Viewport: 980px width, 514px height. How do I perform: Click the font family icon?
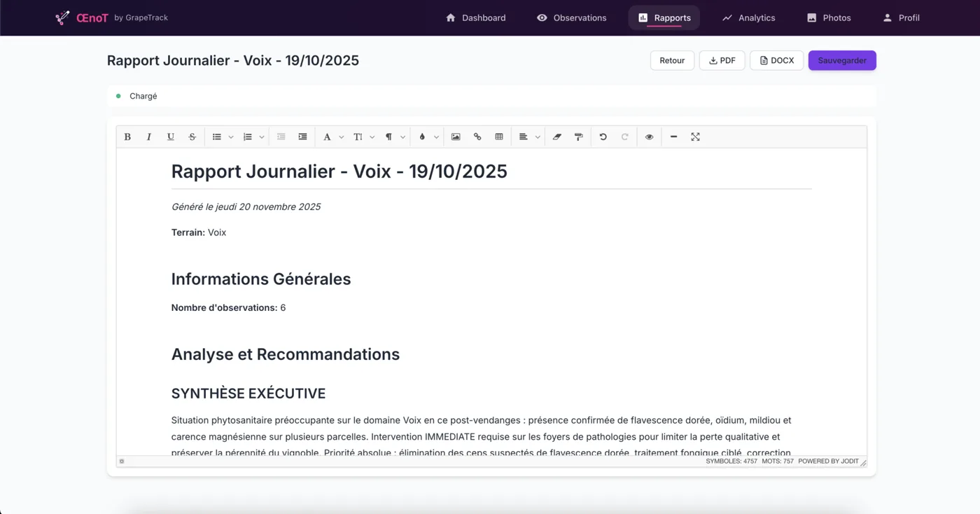click(x=327, y=137)
